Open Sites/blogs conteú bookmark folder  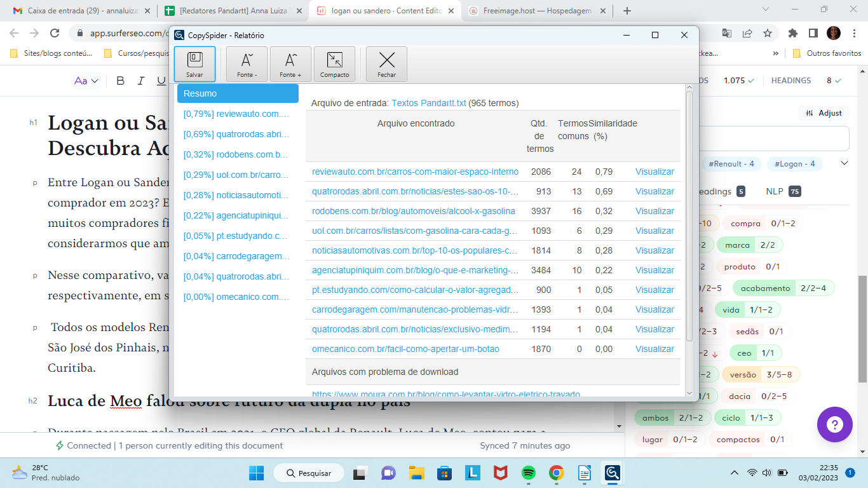pos(51,53)
